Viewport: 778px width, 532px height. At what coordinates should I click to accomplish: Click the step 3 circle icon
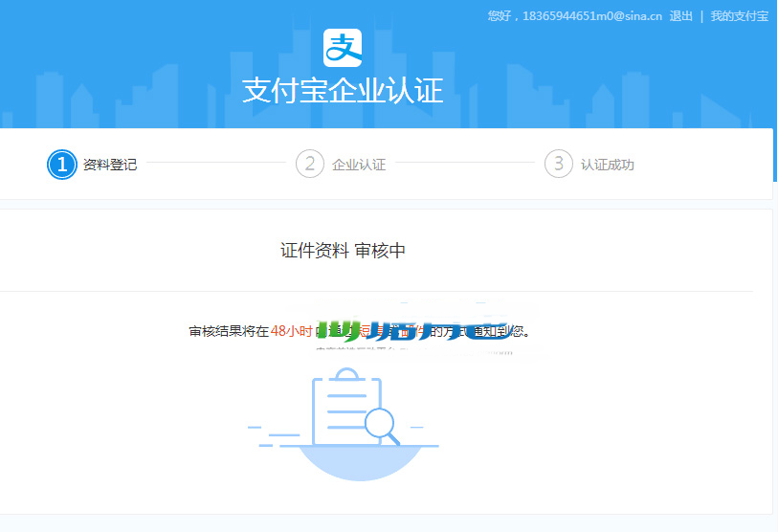click(x=559, y=164)
